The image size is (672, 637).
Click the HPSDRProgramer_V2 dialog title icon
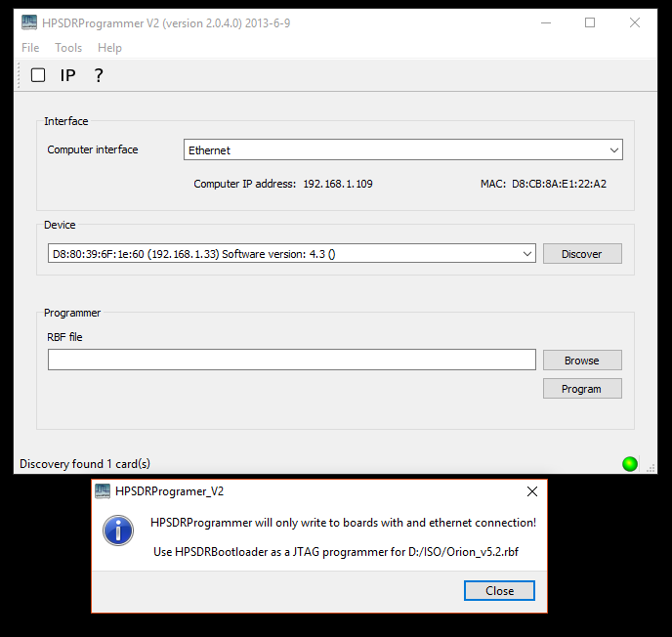click(103, 491)
